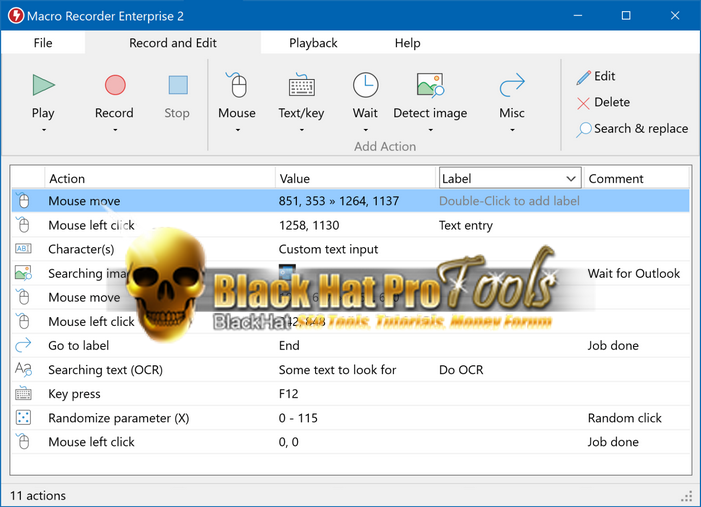Open the Text/key dropdown arrow
The height and width of the screenshot is (507, 701).
point(301,130)
